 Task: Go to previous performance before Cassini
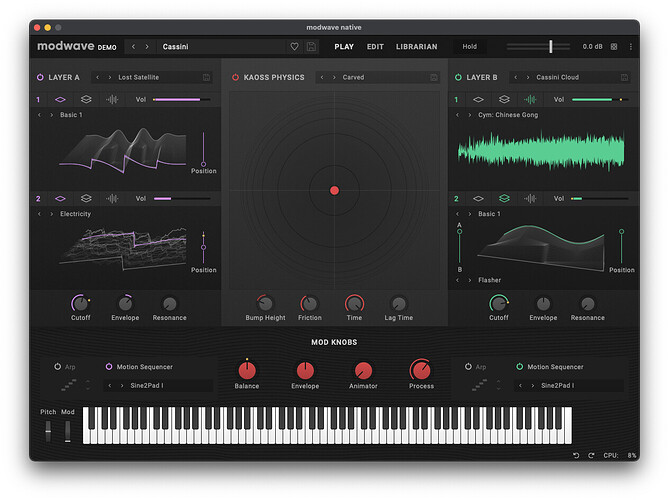point(134,47)
